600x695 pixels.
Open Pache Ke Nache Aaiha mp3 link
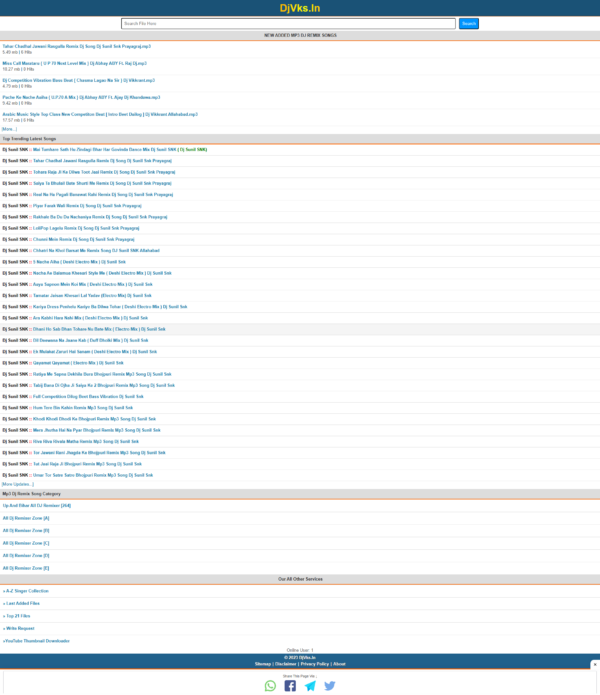(x=81, y=97)
